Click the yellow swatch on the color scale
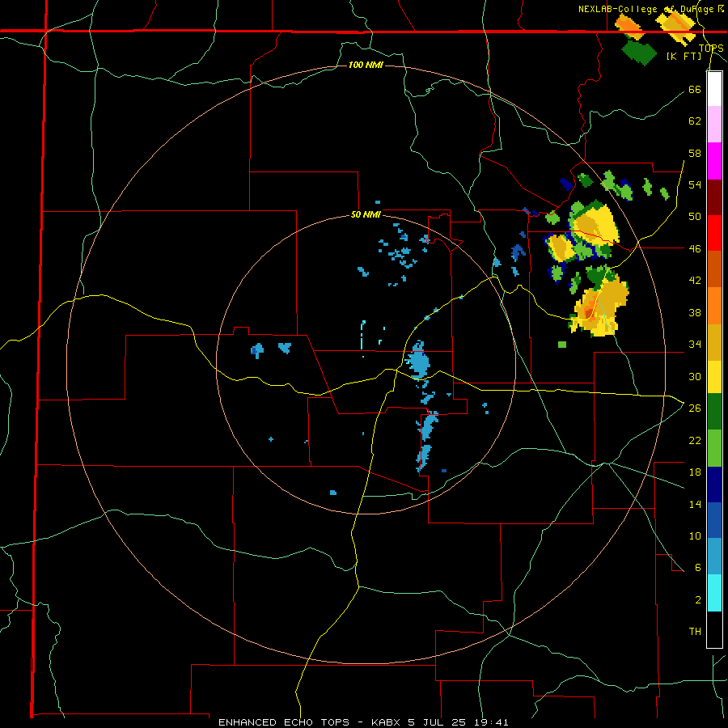Image resolution: width=728 pixels, height=728 pixels. coord(714,377)
